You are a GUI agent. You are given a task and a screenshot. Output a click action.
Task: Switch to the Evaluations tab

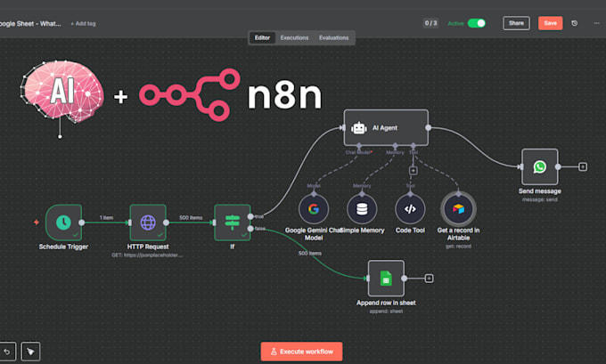point(334,38)
